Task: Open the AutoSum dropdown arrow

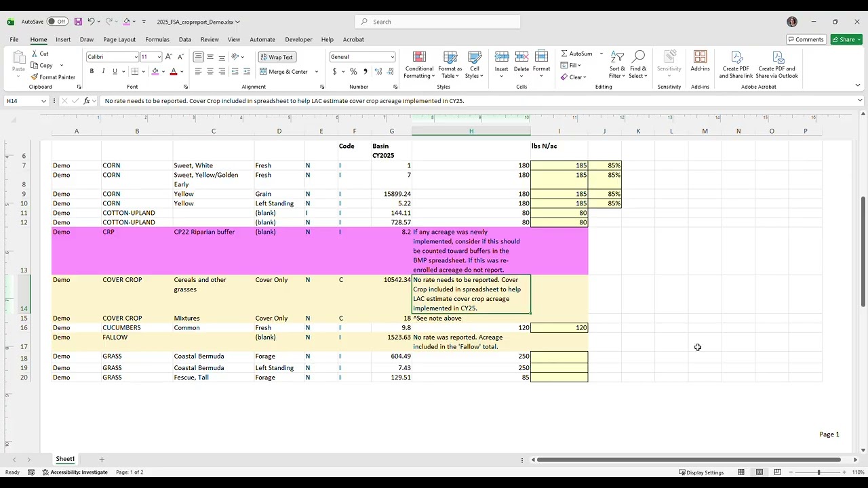Action: pyautogui.click(x=601, y=54)
